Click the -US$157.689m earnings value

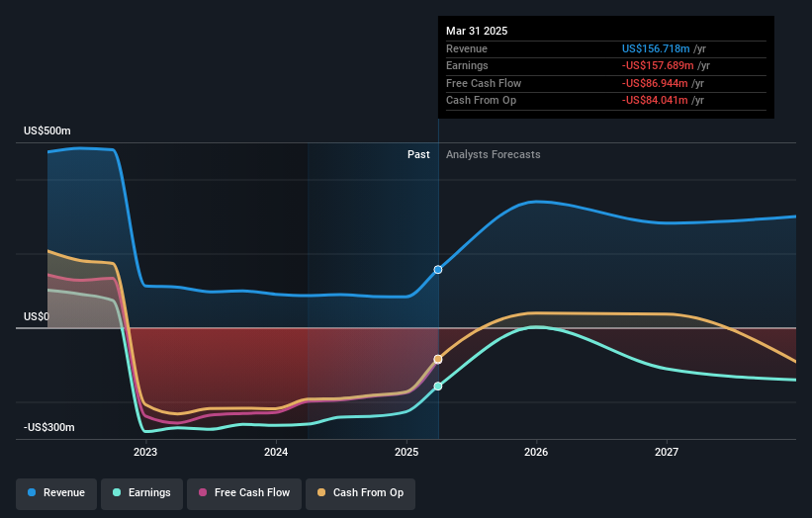658,65
